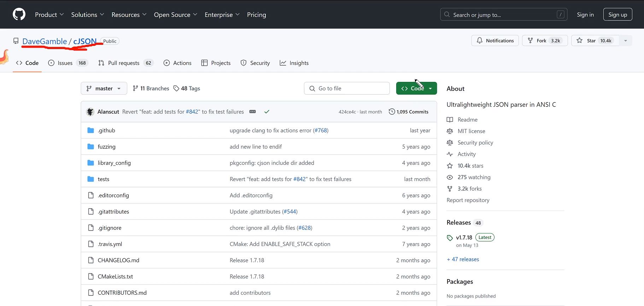Screen dimensions: 644x306
Task: Open the DaveGamble owner link
Action: 45,41
